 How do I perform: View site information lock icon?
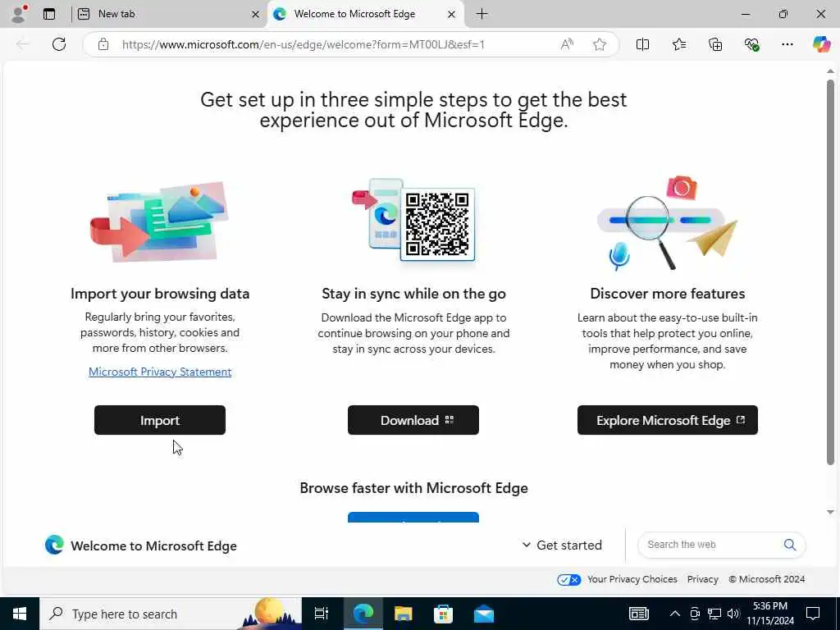[x=103, y=44]
